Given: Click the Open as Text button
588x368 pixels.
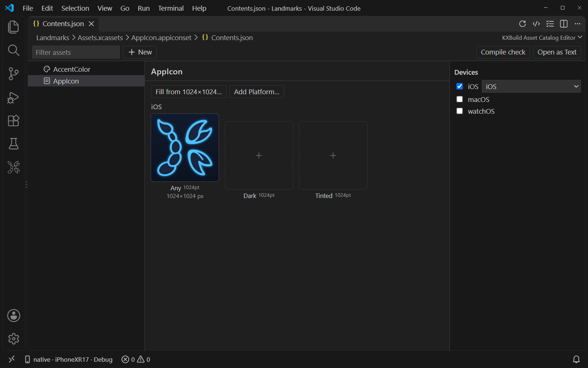Looking at the screenshot, I should [557, 52].
